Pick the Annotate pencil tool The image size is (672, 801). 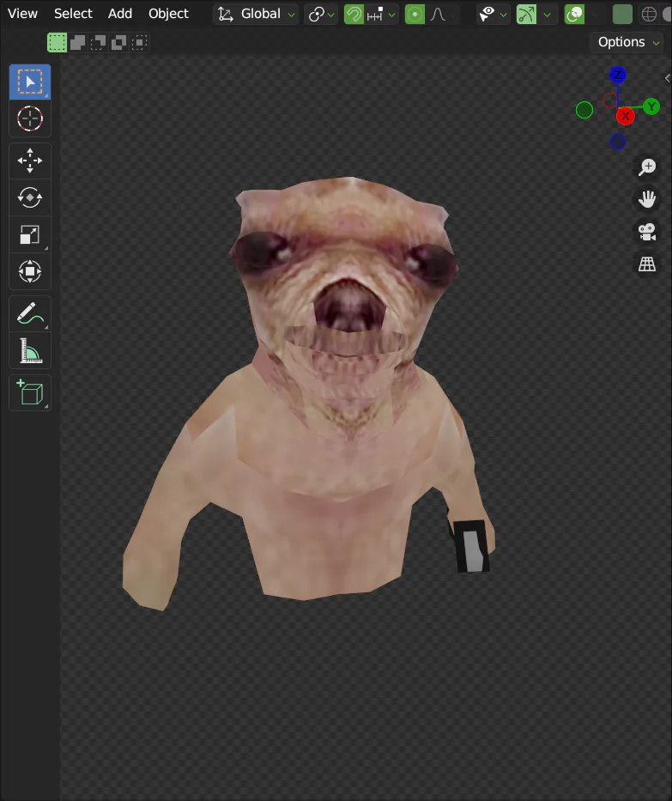click(30, 313)
